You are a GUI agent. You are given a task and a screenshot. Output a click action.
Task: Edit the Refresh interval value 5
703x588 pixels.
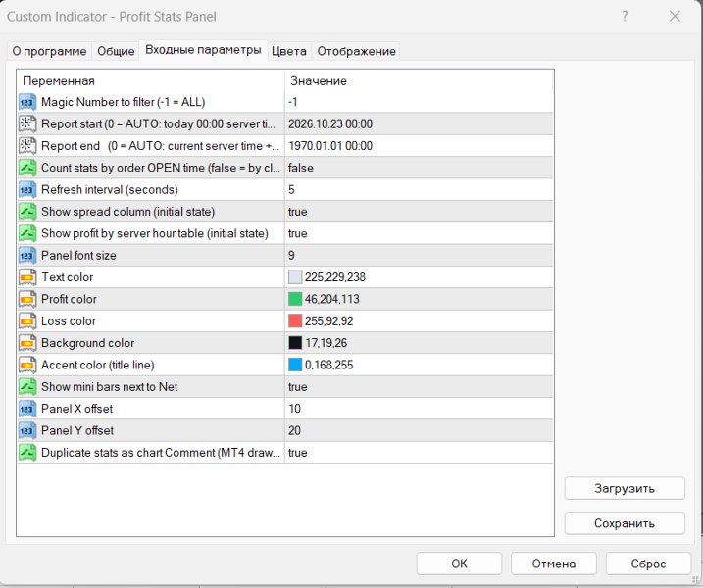[291, 190]
